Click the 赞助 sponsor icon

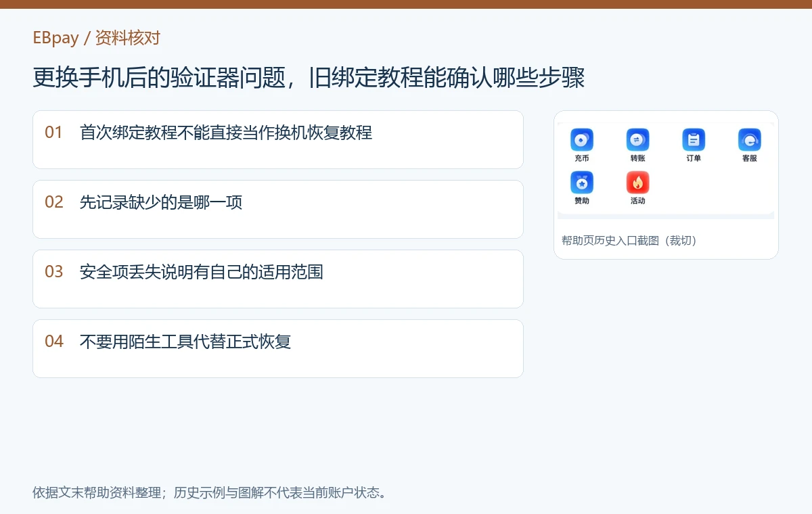pyautogui.click(x=582, y=183)
